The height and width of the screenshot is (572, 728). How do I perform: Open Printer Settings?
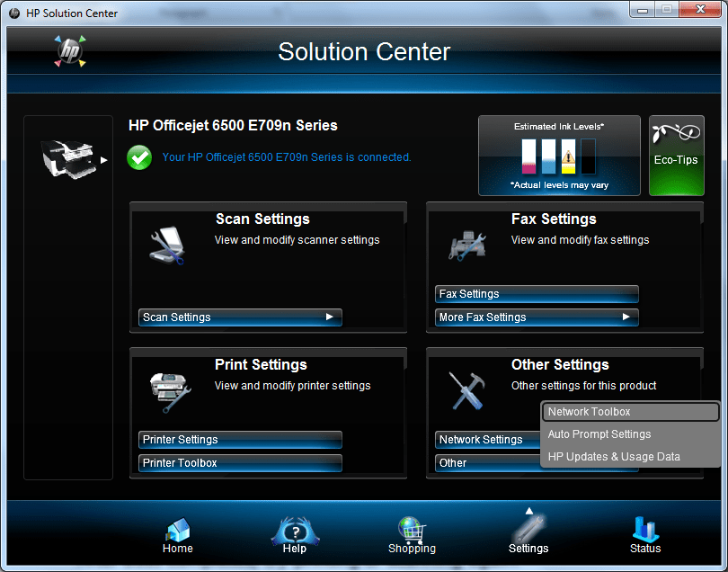pos(239,439)
